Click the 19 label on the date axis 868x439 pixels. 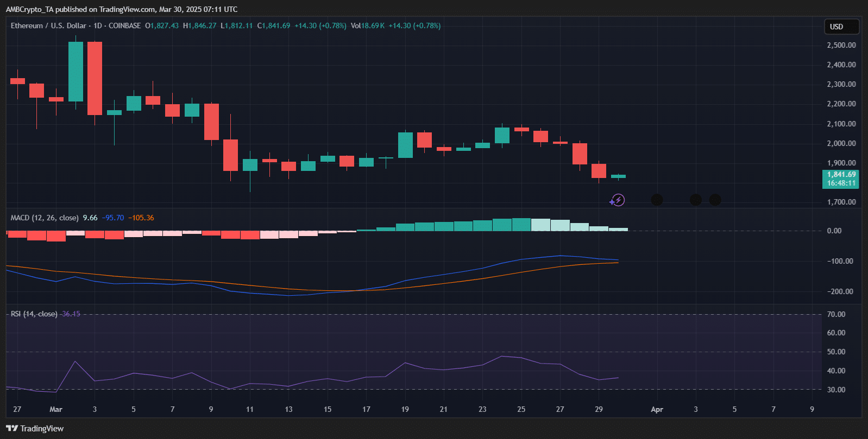click(x=405, y=409)
